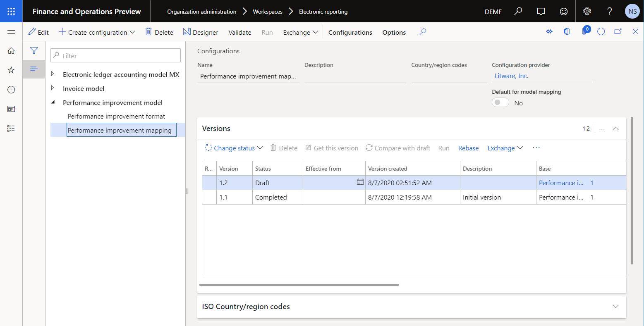Open global search magnifier in the header
The width and height of the screenshot is (644, 326).
(518, 11)
